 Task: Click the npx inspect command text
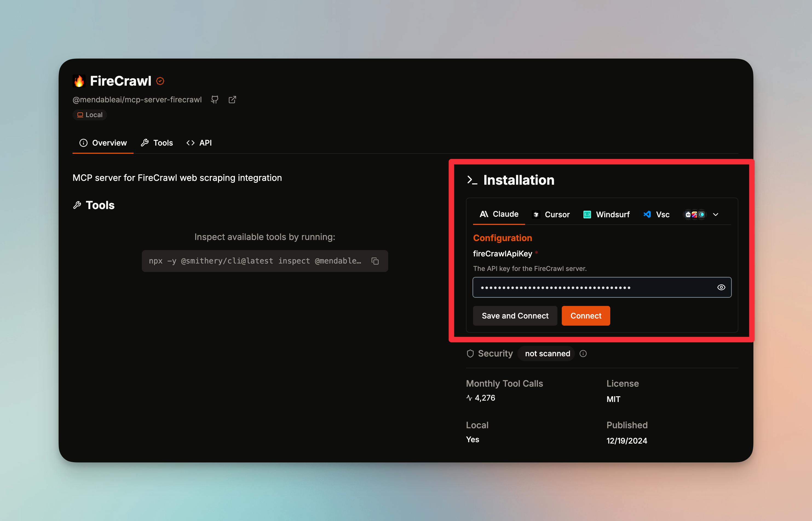tap(255, 261)
